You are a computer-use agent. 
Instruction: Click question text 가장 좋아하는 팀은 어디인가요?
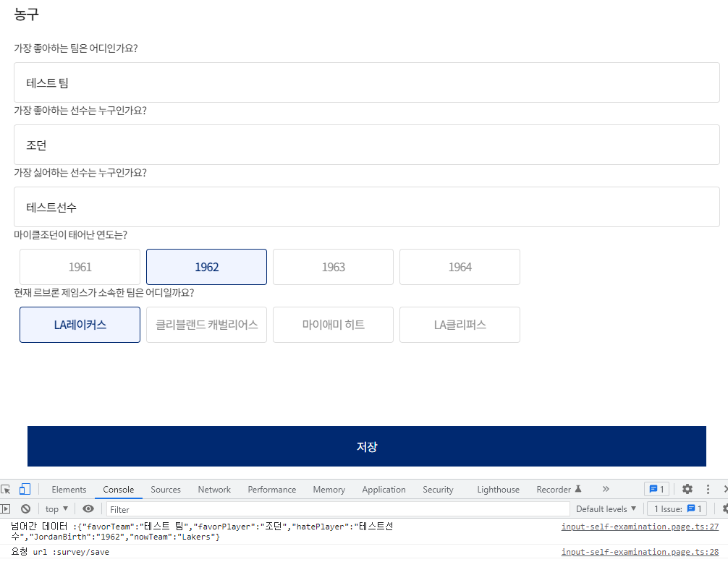(76, 48)
